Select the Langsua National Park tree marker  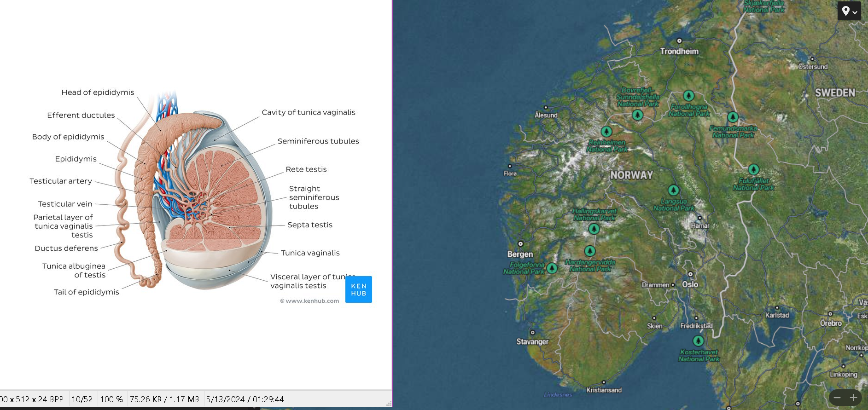pyautogui.click(x=674, y=190)
